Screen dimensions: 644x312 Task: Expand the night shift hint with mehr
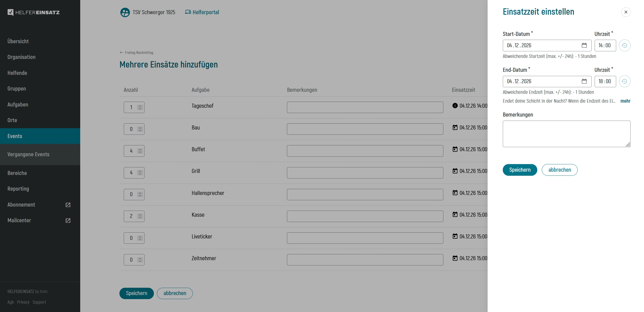(625, 101)
